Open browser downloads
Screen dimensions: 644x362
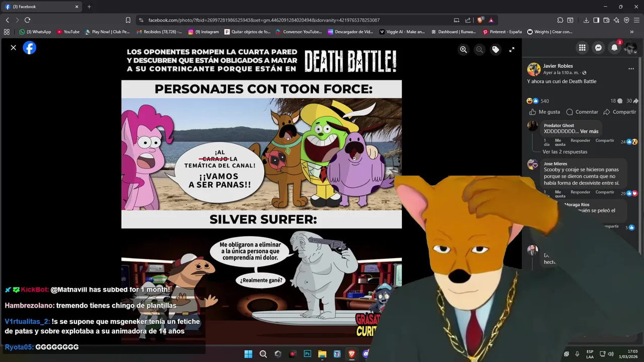(x=586, y=20)
